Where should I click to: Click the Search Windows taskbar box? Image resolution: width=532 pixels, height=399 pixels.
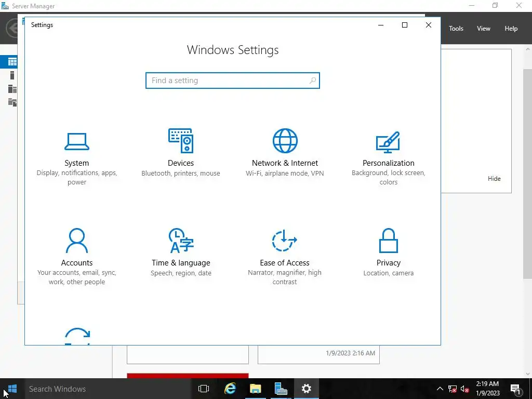click(x=109, y=389)
